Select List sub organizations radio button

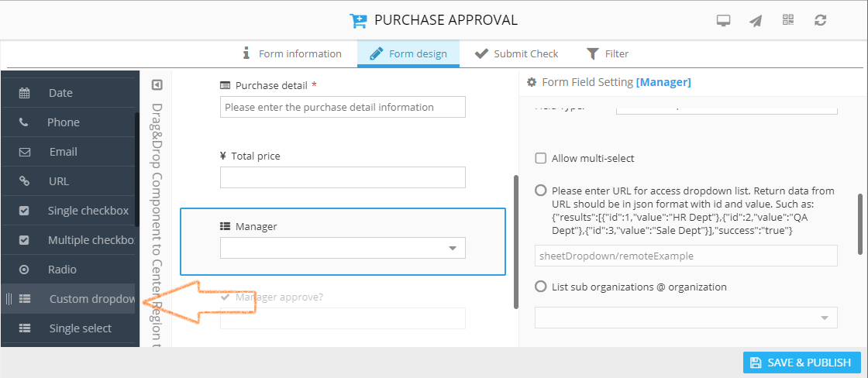point(541,287)
